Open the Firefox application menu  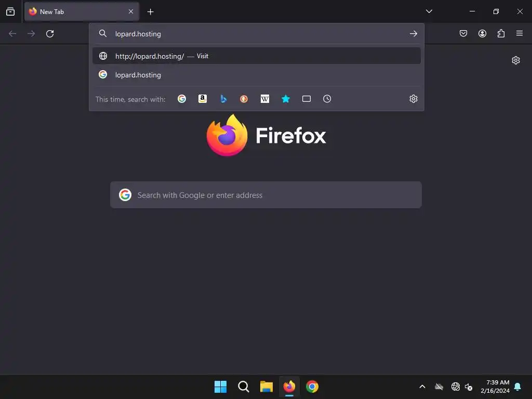click(x=520, y=33)
